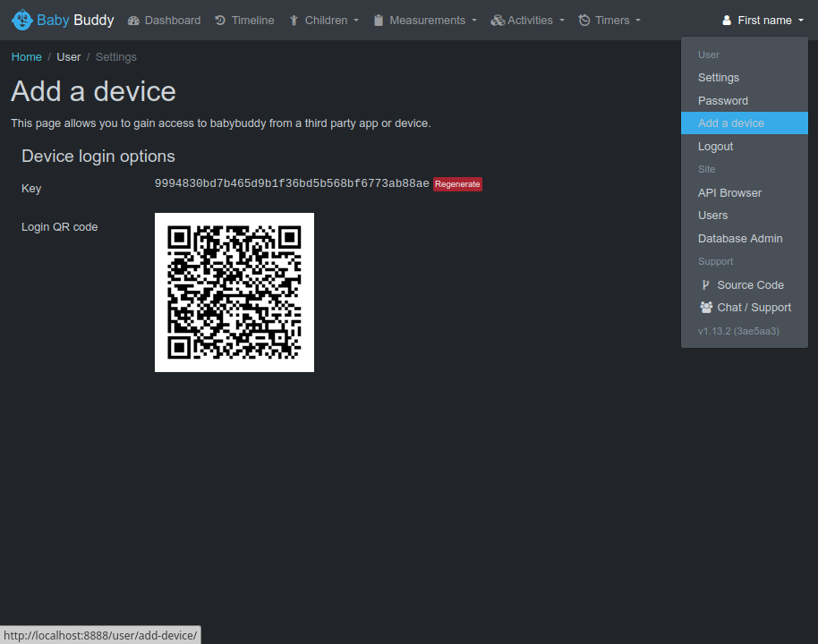Open the Timeline nav link
The width and height of the screenshot is (818, 644).
click(244, 21)
